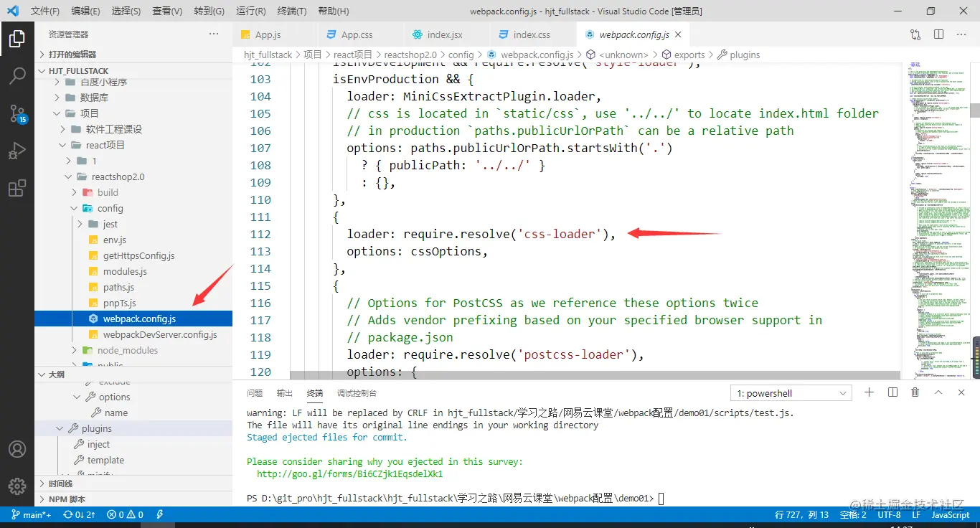Screen dimensions: 980x528
Task: Close the terminal panel
Action: [x=962, y=392]
